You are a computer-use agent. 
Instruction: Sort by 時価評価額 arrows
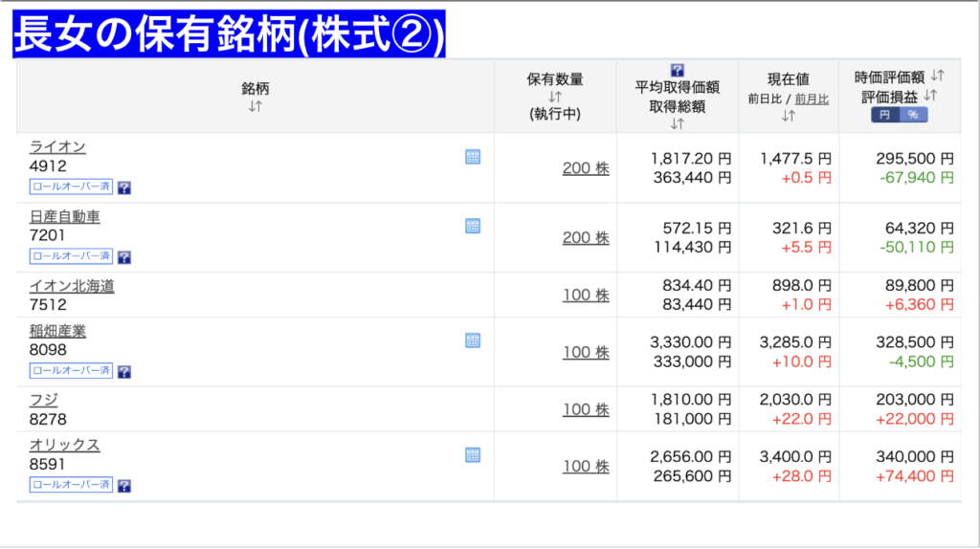(x=937, y=76)
